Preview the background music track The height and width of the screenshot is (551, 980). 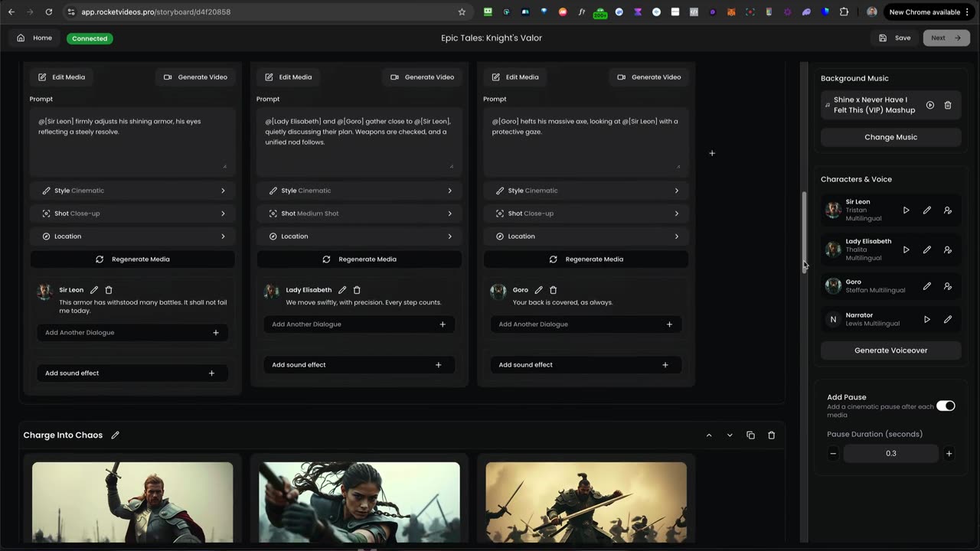tap(930, 105)
